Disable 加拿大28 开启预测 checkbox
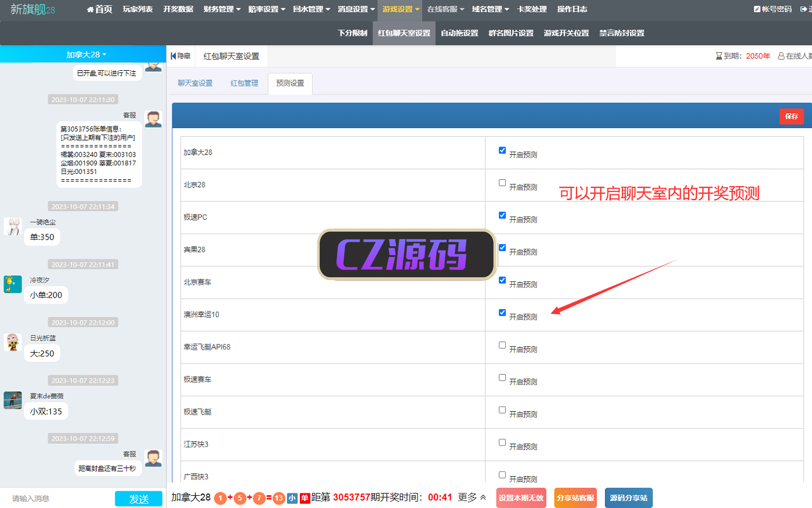Screen dimensions: 812x508 pyautogui.click(x=502, y=150)
